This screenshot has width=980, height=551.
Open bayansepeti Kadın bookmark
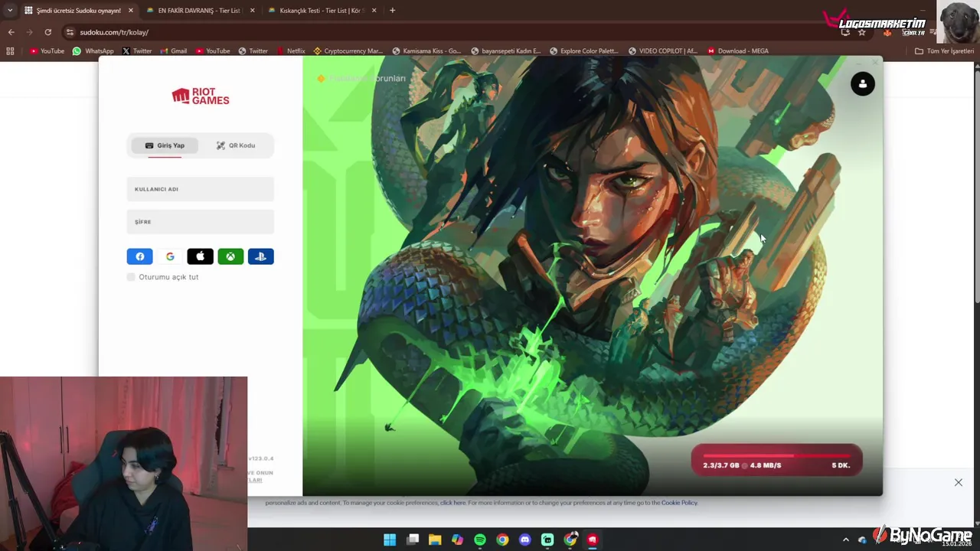pyautogui.click(x=505, y=51)
